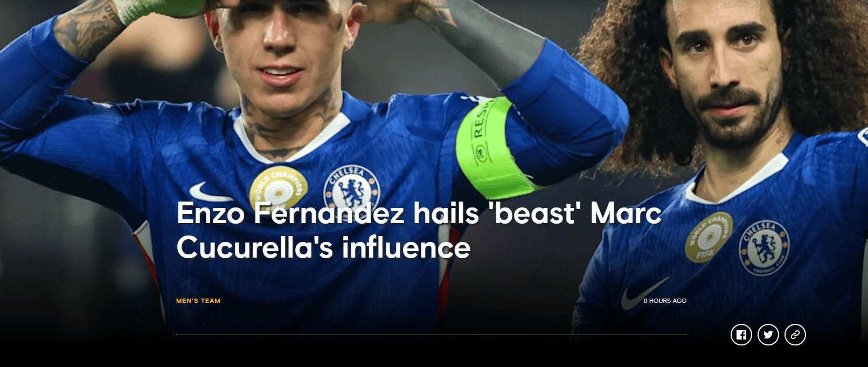The width and height of the screenshot is (868, 367).
Task: Click the '6 HOURS AGO' timestamp
Action: [665, 301]
